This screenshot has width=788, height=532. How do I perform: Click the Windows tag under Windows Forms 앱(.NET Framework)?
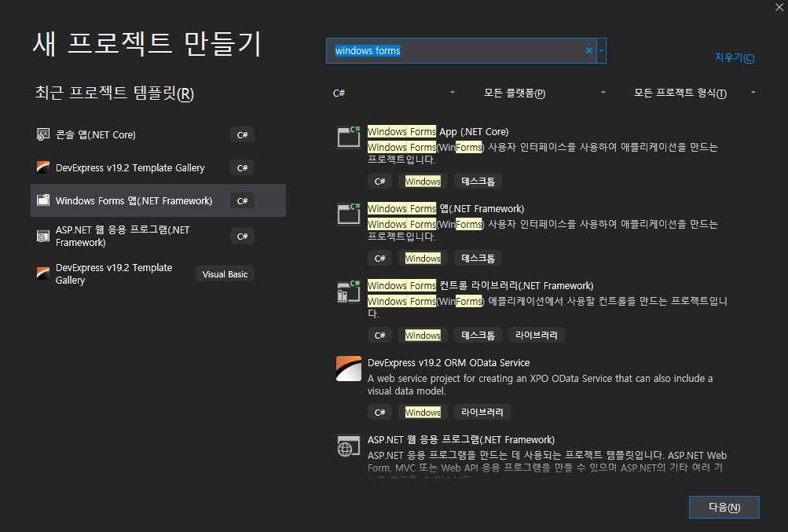(423, 258)
